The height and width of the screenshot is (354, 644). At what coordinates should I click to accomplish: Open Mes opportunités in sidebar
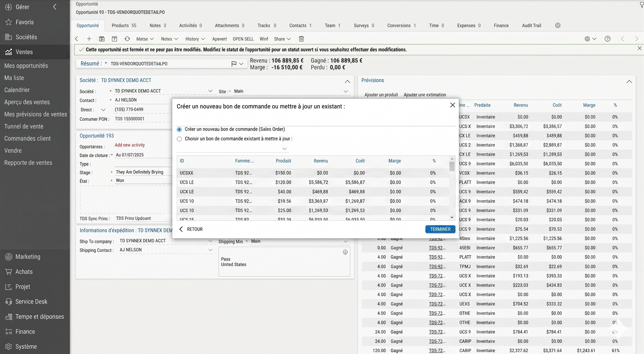pyautogui.click(x=26, y=66)
